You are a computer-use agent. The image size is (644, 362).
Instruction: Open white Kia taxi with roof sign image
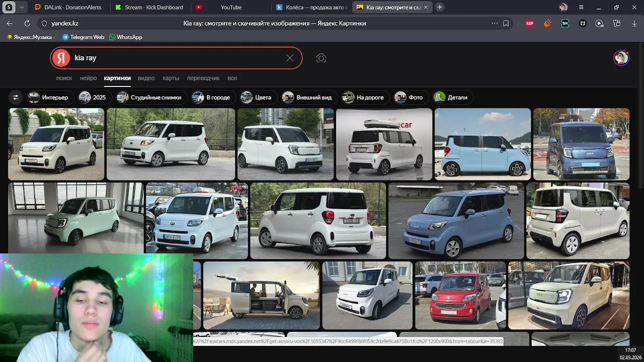pyautogui.click(x=197, y=221)
